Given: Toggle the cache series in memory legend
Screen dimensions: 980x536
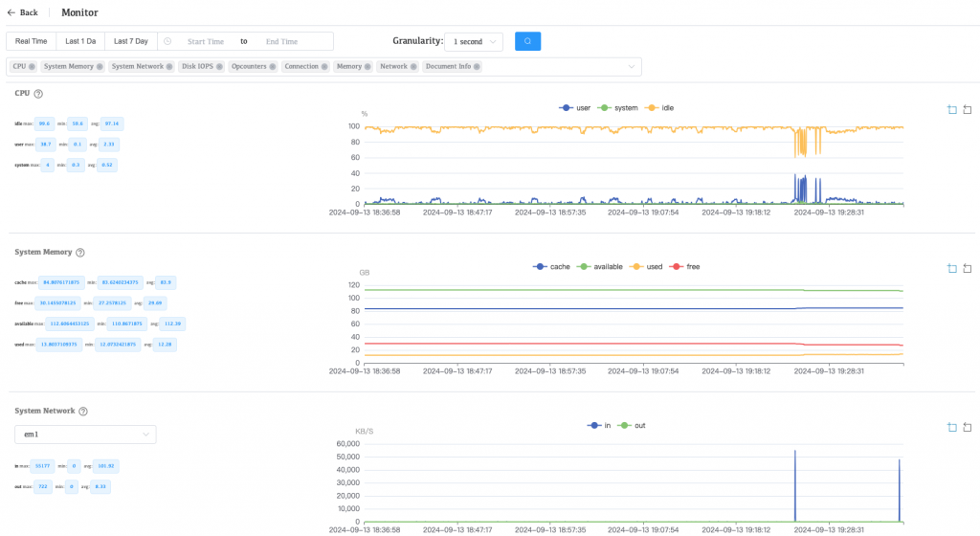Looking at the screenshot, I should [550, 266].
